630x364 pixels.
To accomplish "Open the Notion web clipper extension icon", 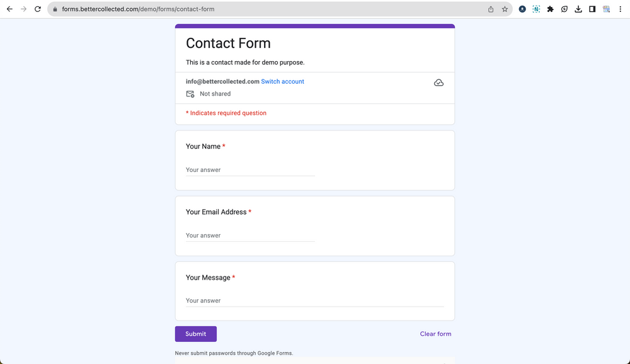I will click(x=536, y=9).
